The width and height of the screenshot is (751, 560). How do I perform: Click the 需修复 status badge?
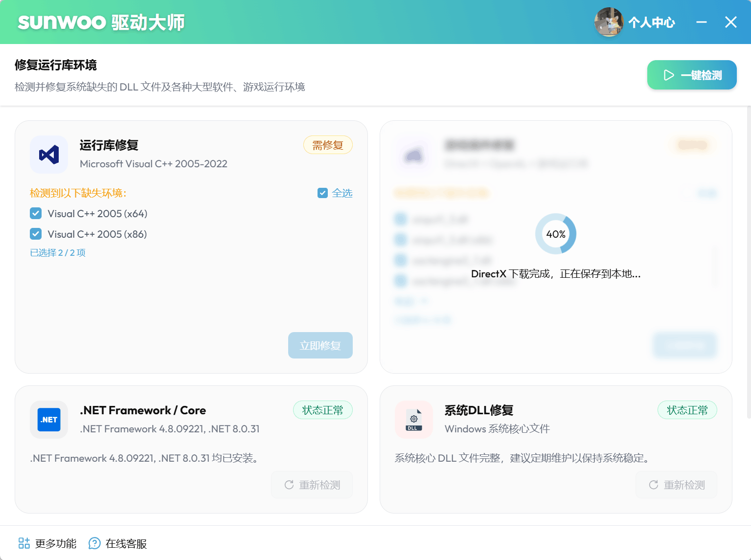[328, 145]
